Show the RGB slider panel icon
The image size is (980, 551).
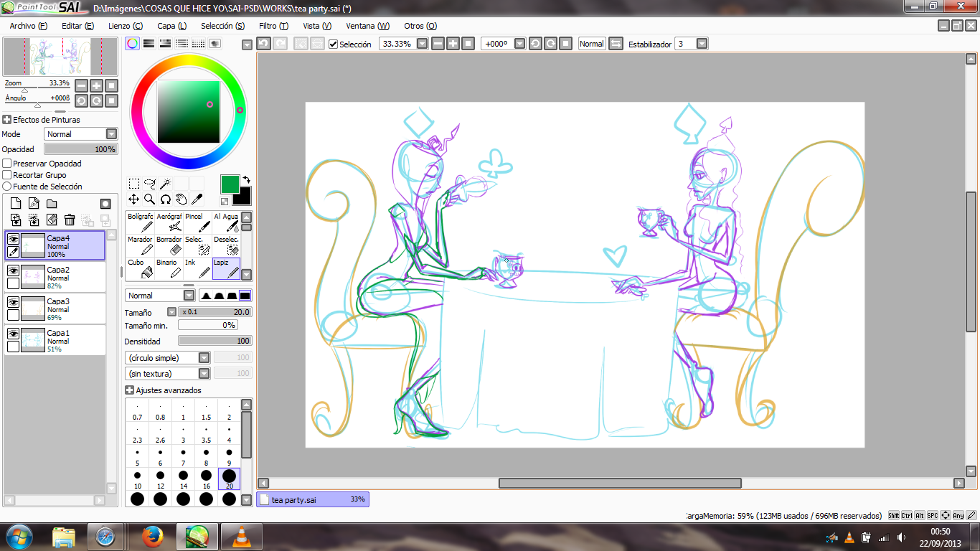click(x=149, y=43)
